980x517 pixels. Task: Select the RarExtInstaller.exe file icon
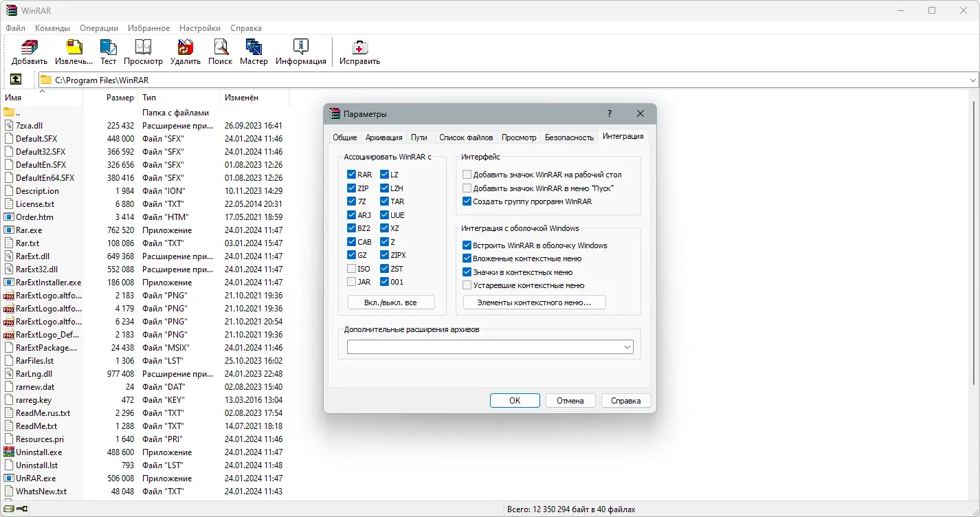coord(9,283)
